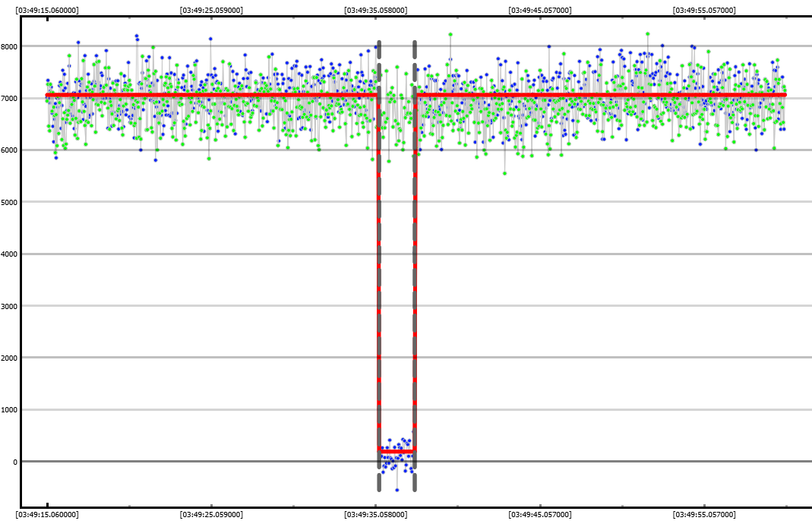Click top axis timestamp 03:49:55.057000
Viewport: 812px width, 524px height.
click(x=704, y=10)
